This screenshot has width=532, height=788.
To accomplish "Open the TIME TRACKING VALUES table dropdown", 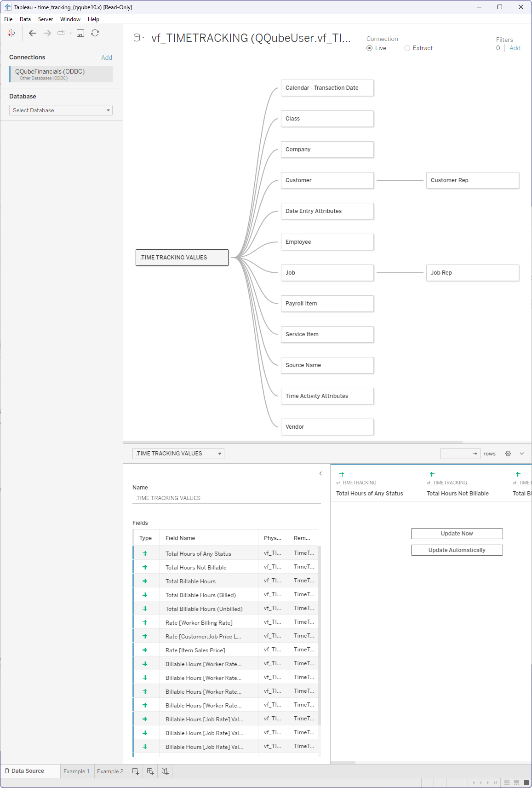I will point(178,454).
